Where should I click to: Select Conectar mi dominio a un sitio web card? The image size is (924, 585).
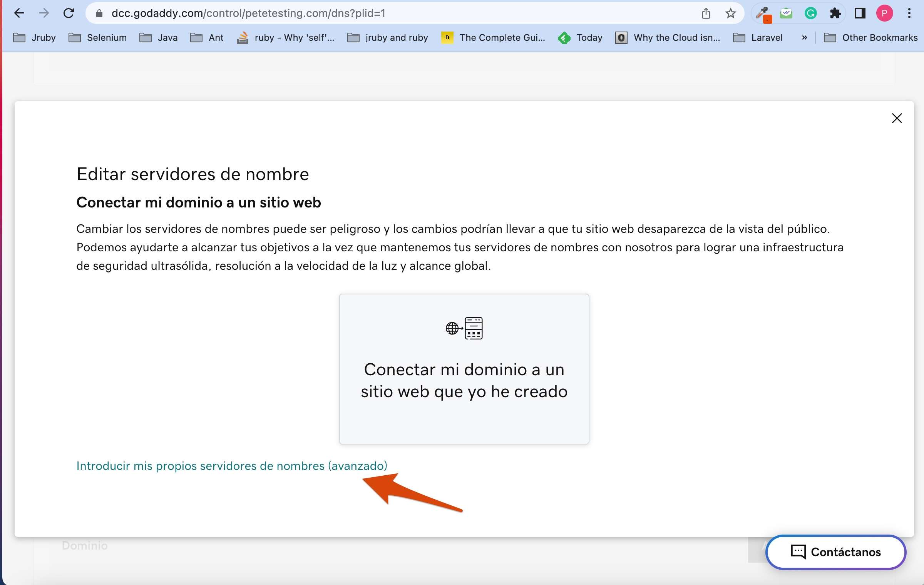(464, 369)
